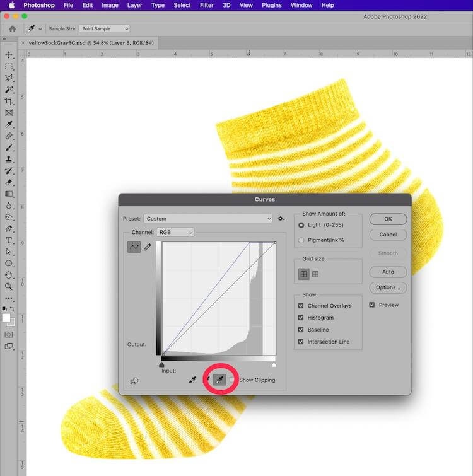Select the Crop tool in the toolbar
This screenshot has width=473, height=476.
tap(9, 101)
